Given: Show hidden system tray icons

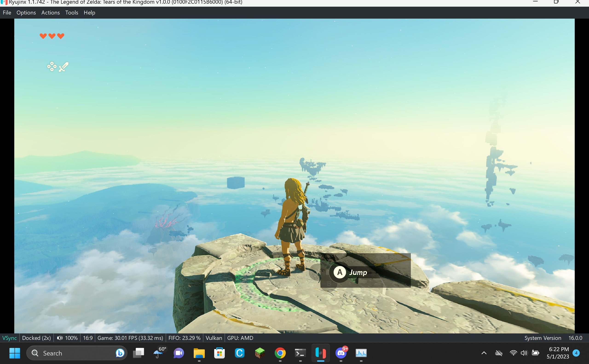Looking at the screenshot, I should pyautogui.click(x=484, y=353).
